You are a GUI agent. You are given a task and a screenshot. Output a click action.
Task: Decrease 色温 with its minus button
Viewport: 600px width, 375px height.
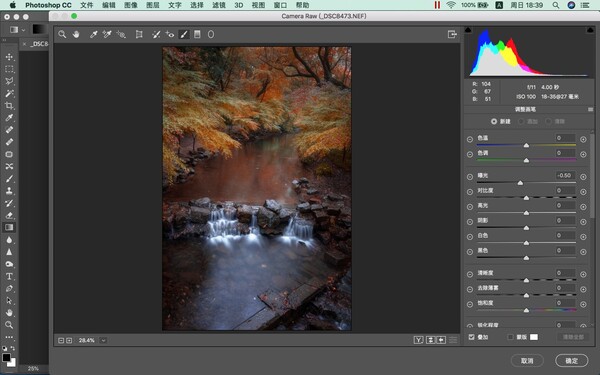click(x=470, y=140)
